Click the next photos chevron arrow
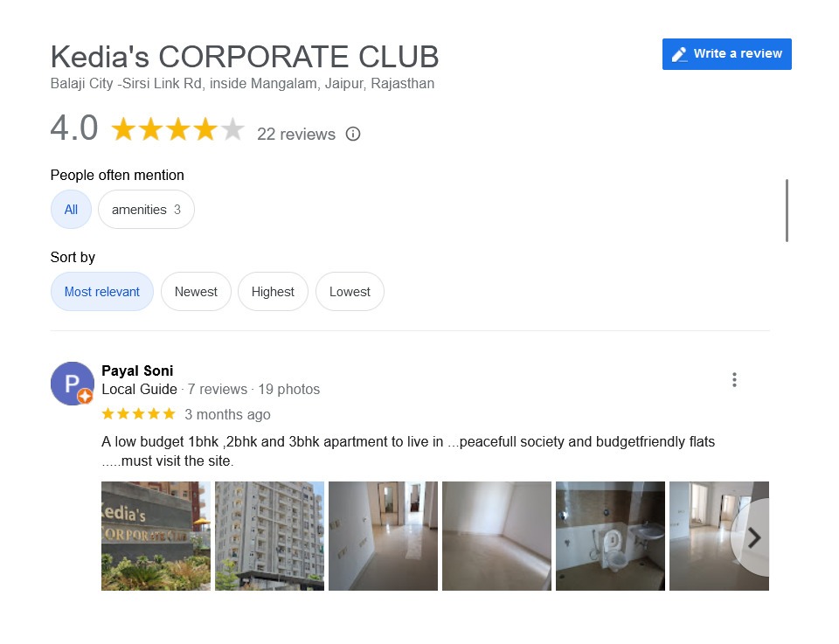Viewport: 839px width, 644px height. [754, 537]
